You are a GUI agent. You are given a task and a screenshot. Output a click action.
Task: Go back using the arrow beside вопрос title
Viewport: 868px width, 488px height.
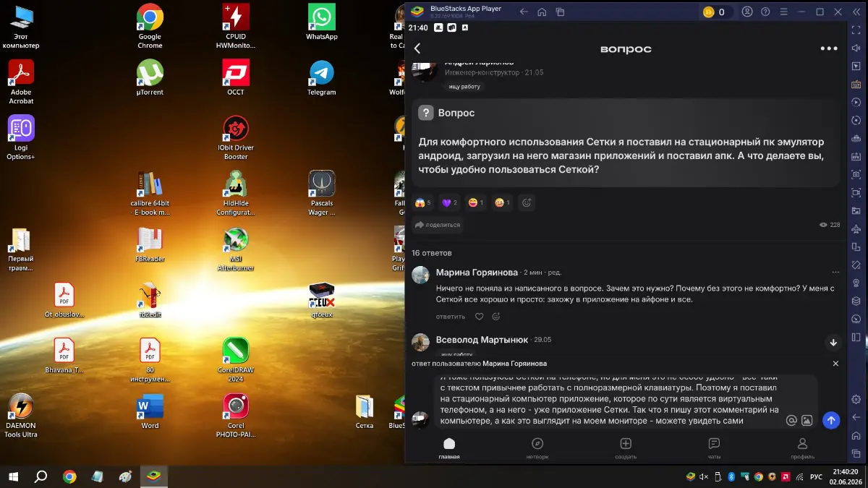pyautogui.click(x=417, y=48)
